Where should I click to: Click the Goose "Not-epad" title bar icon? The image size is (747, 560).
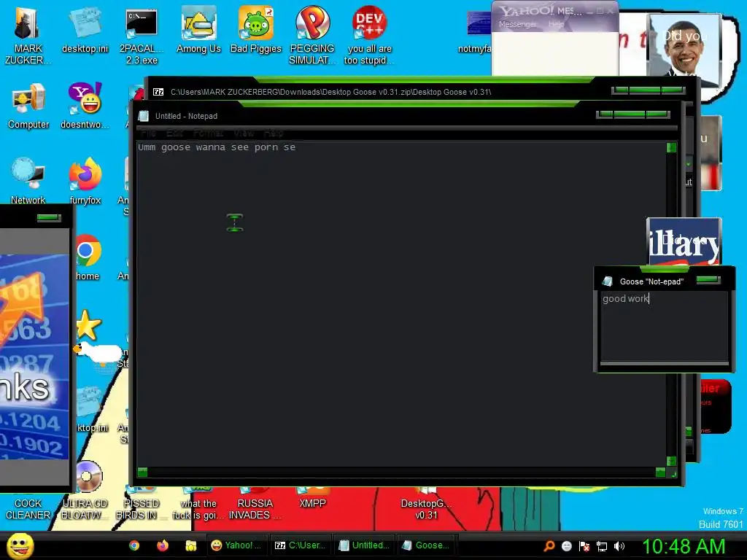click(608, 281)
